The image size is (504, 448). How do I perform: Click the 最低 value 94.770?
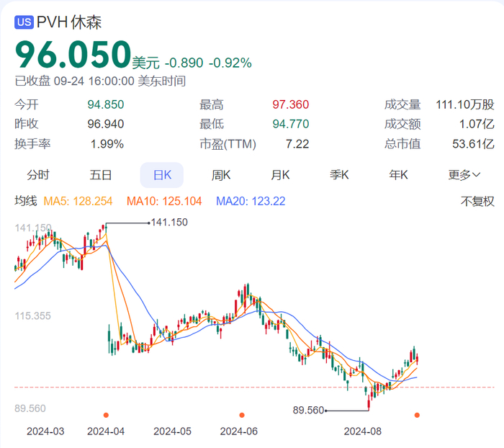click(291, 124)
